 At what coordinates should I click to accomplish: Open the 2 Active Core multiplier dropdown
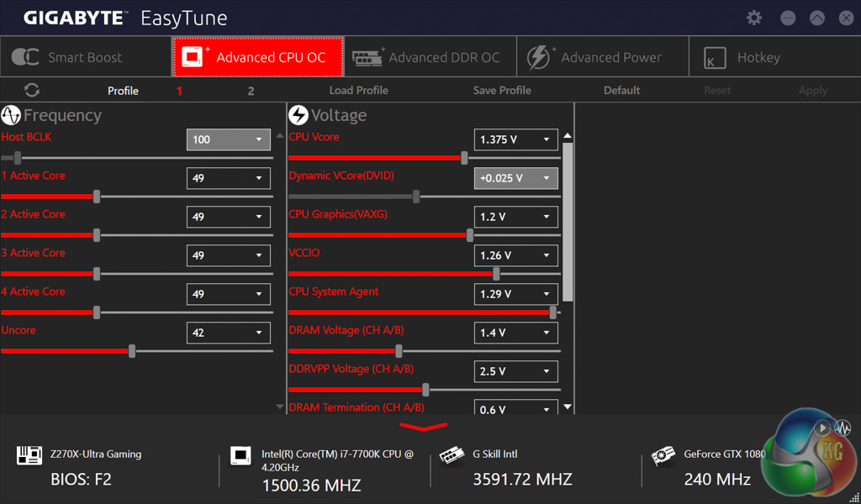point(229,217)
